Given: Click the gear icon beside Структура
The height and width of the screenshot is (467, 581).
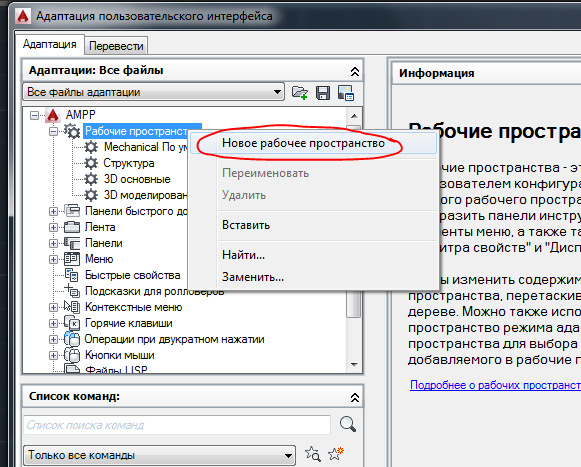Looking at the screenshot, I should coord(91,163).
